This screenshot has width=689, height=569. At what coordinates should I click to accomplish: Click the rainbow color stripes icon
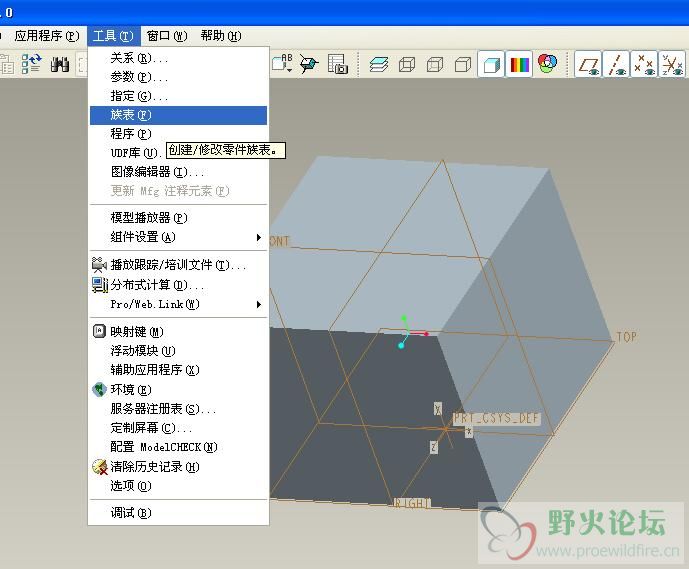pyautogui.click(x=519, y=65)
